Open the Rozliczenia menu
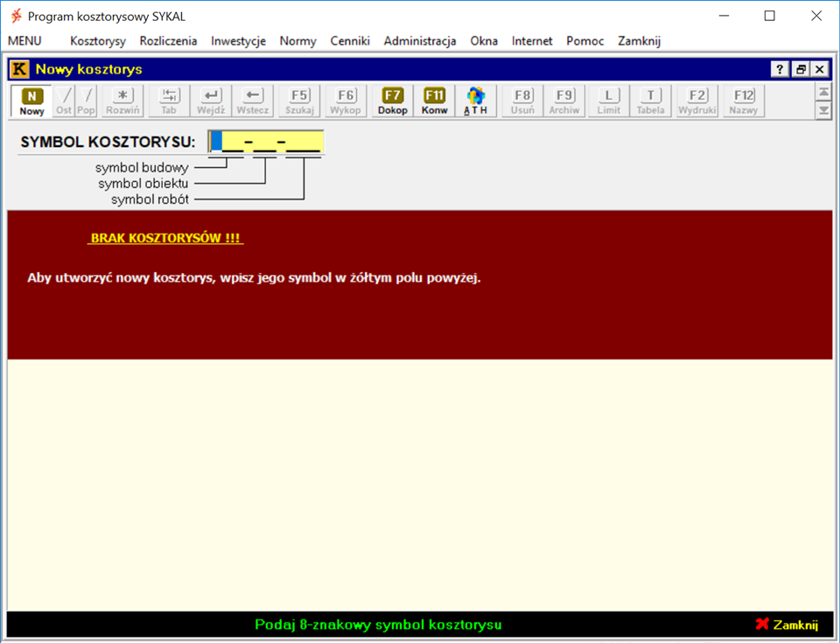 [168, 41]
